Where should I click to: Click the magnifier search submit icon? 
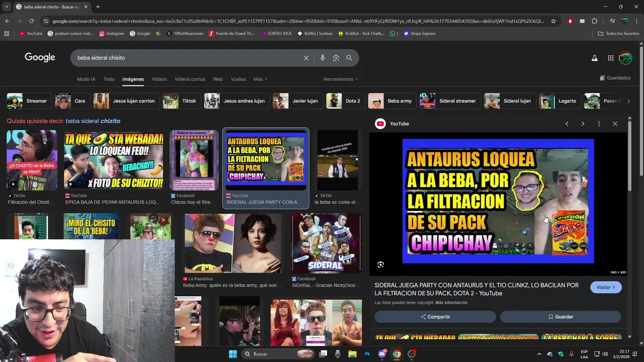coord(349,58)
